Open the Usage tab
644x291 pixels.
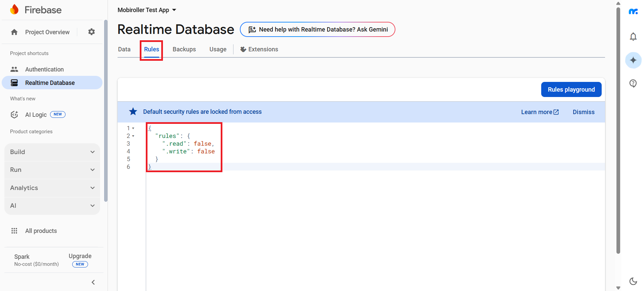218,49
